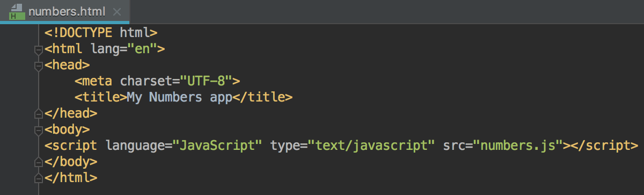Close the numbers.html tab
The width and height of the screenshot is (644, 195).
118,12
